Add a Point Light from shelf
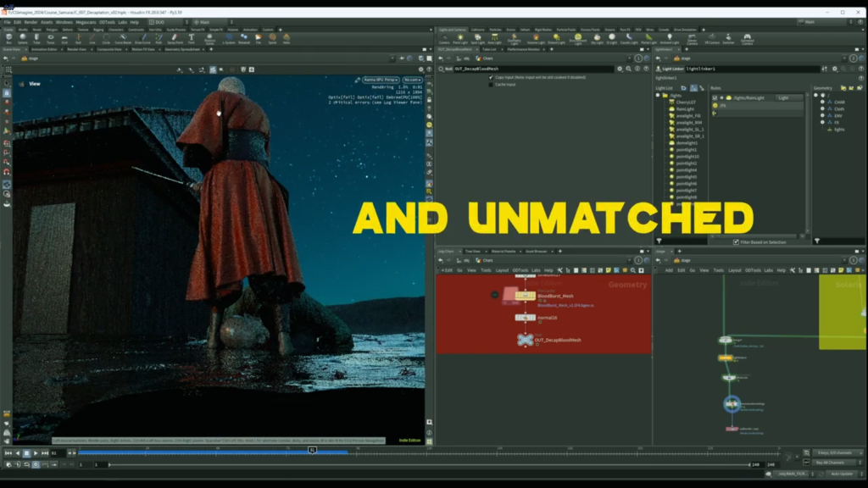 (460, 39)
